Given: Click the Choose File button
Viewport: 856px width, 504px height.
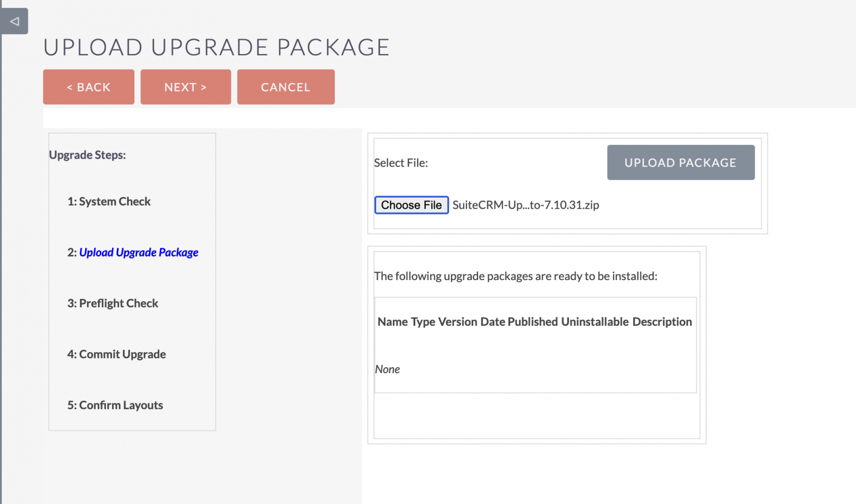Looking at the screenshot, I should click(x=411, y=205).
